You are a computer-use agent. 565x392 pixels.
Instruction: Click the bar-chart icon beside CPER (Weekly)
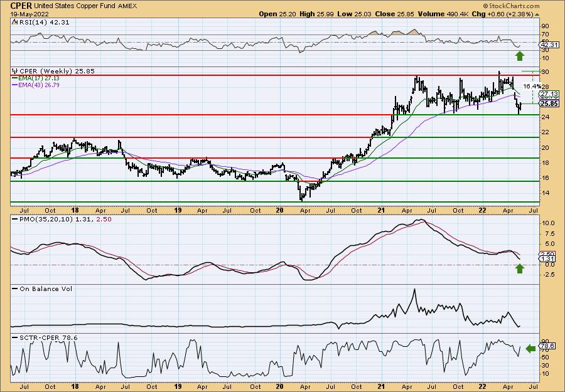tap(15, 72)
